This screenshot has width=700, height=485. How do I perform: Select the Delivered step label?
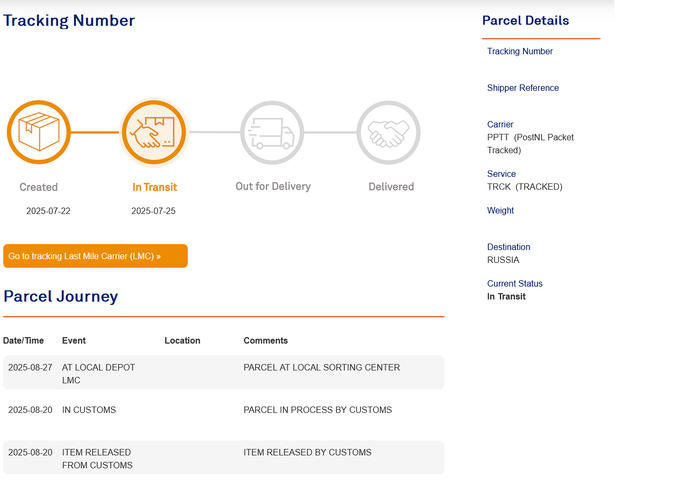[x=391, y=187]
